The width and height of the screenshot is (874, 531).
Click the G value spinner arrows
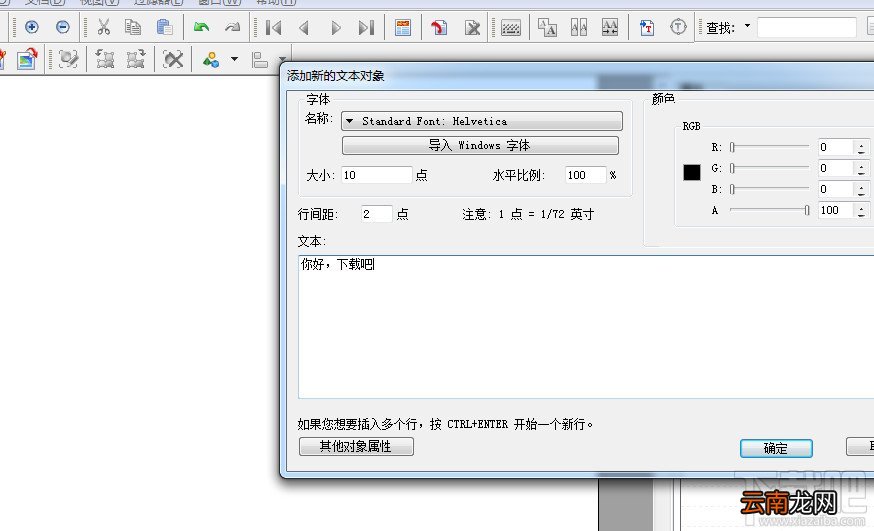pos(861,168)
